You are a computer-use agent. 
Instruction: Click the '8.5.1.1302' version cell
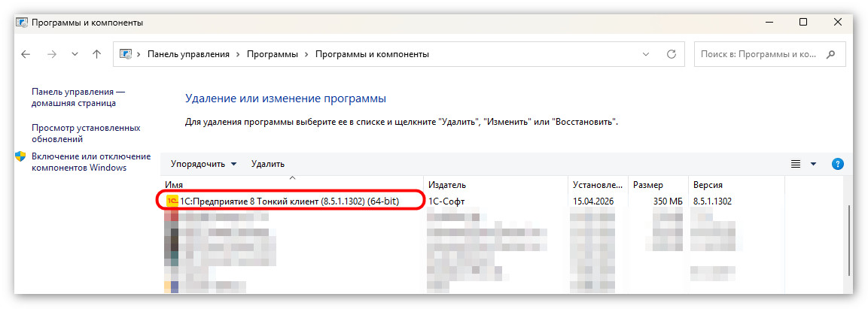(x=712, y=201)
